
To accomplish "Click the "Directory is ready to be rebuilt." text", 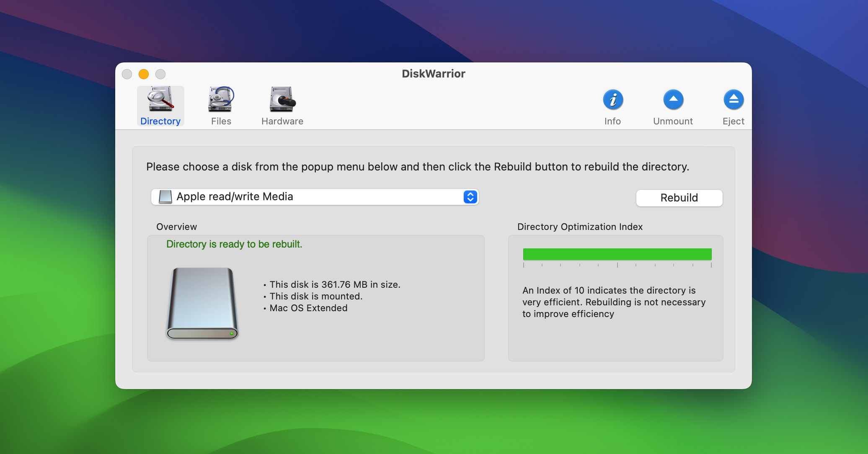I will click(x=234, y=244).
